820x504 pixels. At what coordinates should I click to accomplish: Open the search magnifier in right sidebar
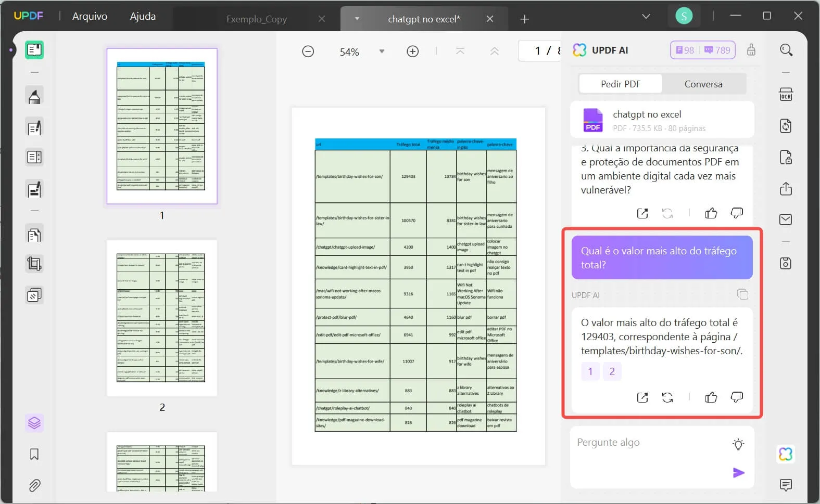tap(786, 50)
